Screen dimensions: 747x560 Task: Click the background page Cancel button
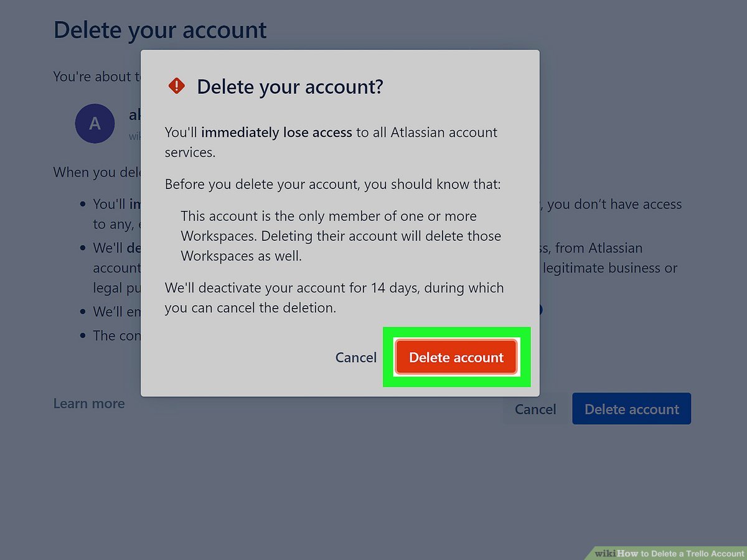coord(535,409)
